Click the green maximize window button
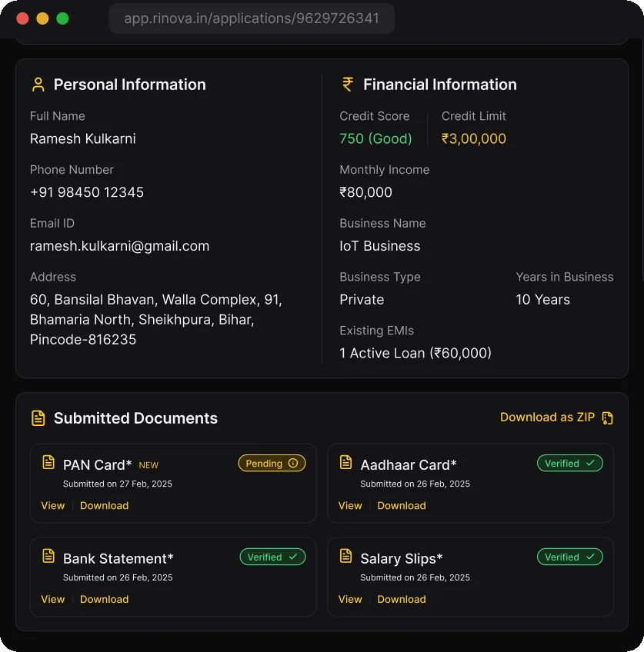The width and height of the screenshot is (644, 652). (x=62, y=18)
